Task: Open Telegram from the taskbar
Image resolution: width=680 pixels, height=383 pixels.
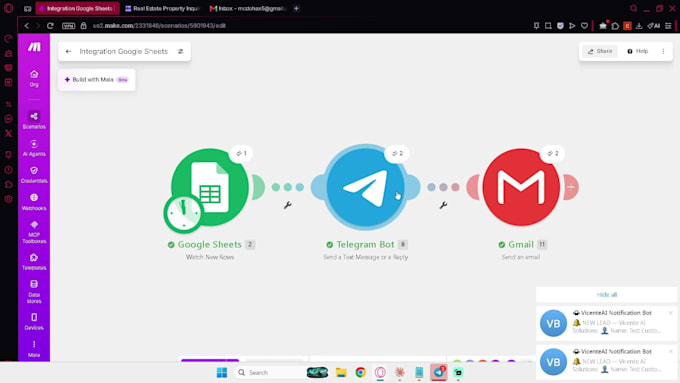Action: point(438,373)
